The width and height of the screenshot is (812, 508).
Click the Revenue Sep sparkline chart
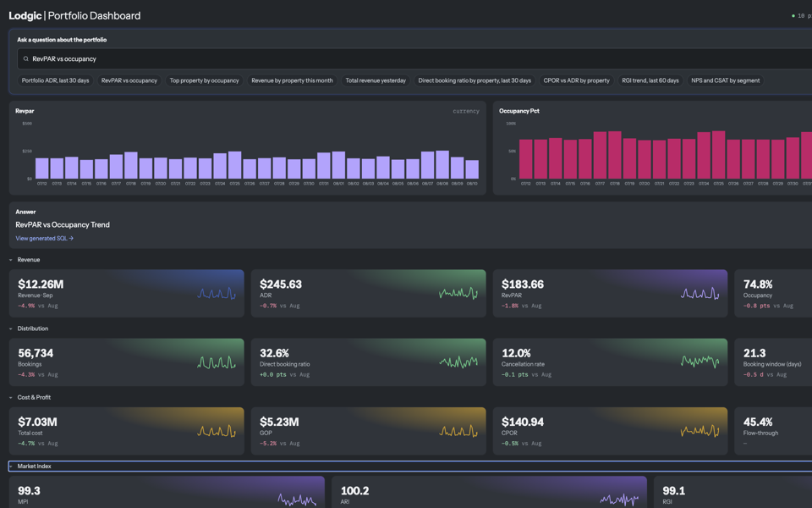pos(217,294)
